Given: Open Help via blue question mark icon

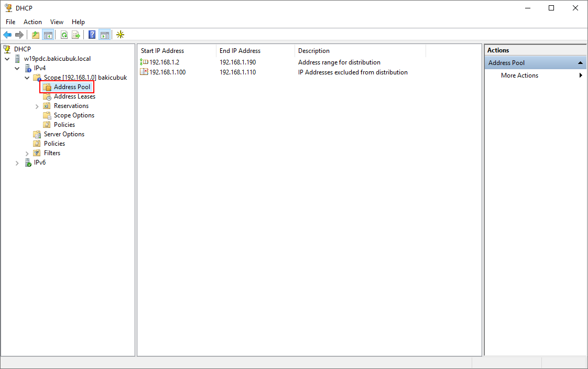Looking at the screenshot, I should (x=92, y=35).
